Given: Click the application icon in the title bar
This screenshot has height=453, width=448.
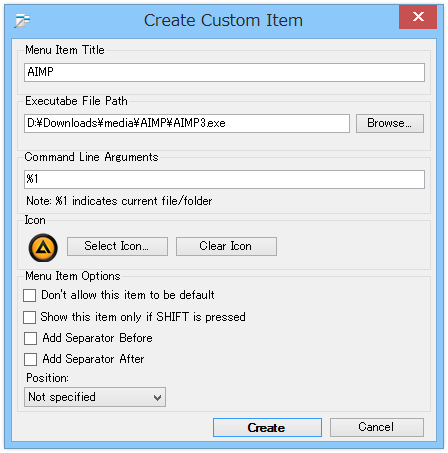Looking at the screenshot, I should coord(22,20).
